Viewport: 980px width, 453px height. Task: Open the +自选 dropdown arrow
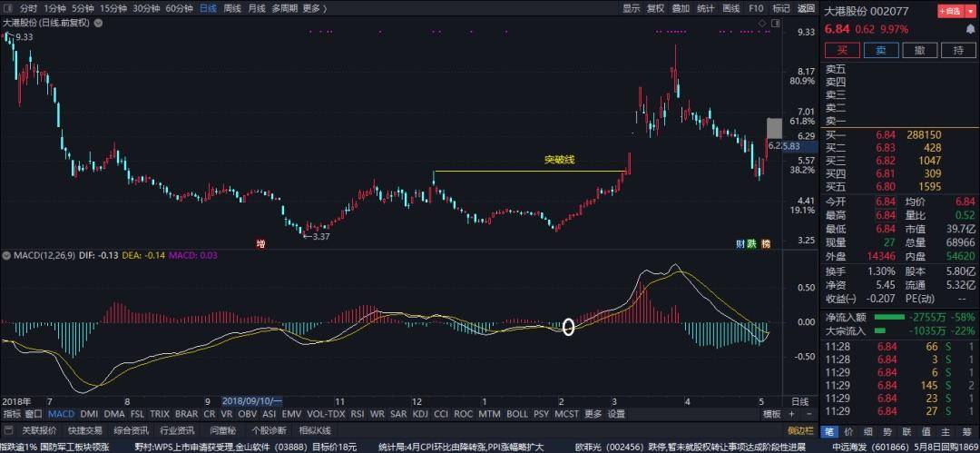coord(970,11)
